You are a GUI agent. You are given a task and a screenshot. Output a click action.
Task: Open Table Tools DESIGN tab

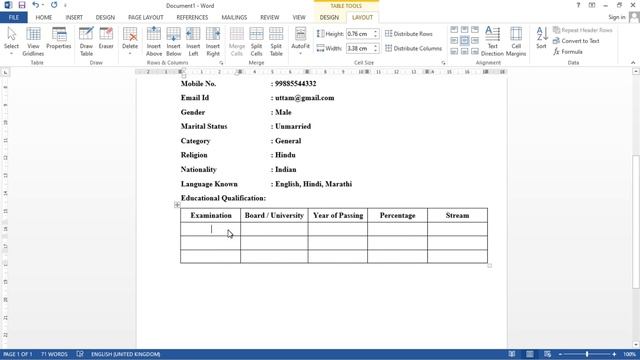[x=329, y=18]
